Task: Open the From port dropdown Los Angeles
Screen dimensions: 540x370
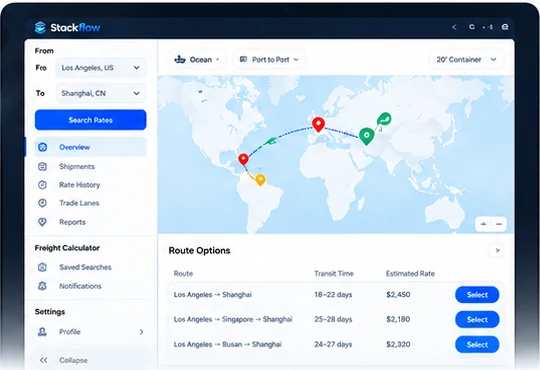Action: coord(101,68)
